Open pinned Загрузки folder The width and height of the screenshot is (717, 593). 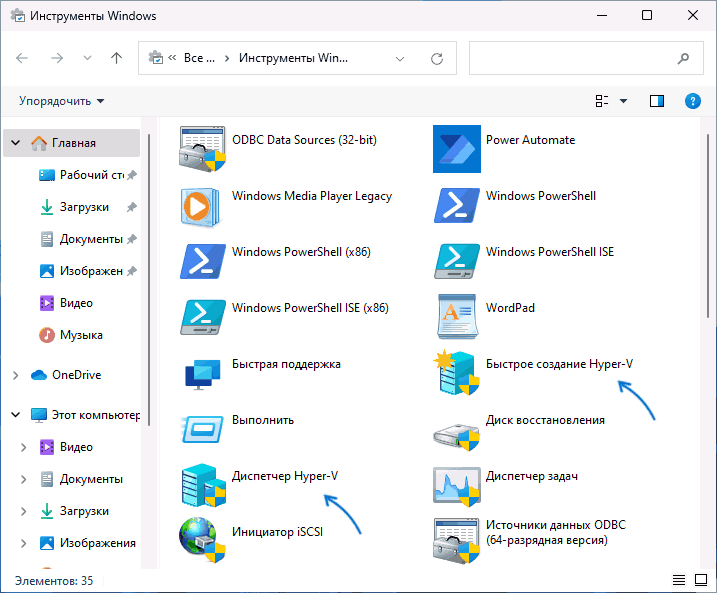86,207
